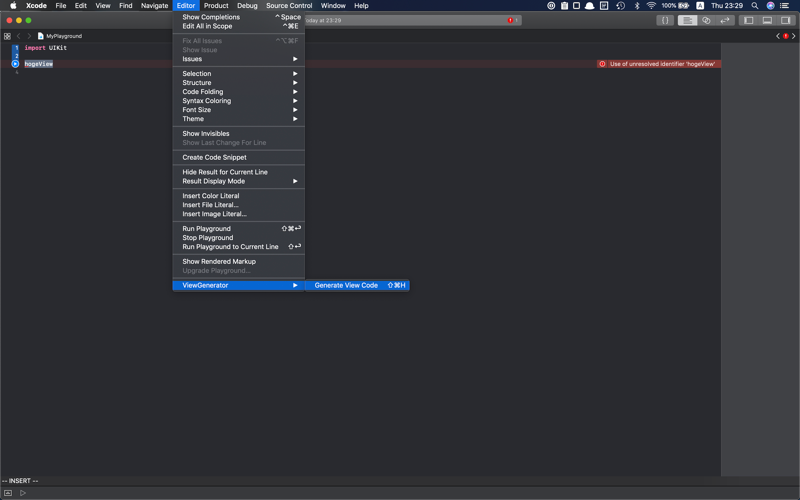Jump to previous issue arrow at top right
800x500 pixels.
click(x=778, y=36)
